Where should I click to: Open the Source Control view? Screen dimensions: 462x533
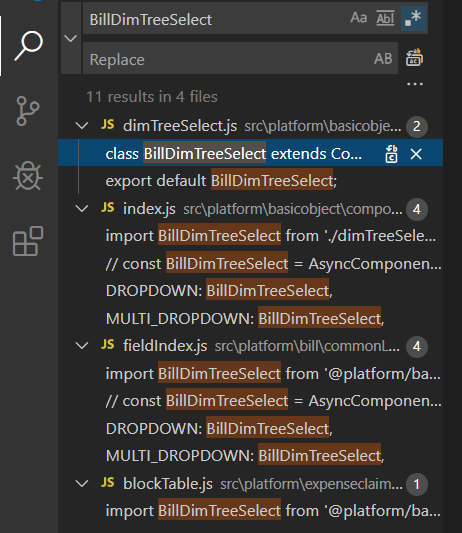click(28, 111)
